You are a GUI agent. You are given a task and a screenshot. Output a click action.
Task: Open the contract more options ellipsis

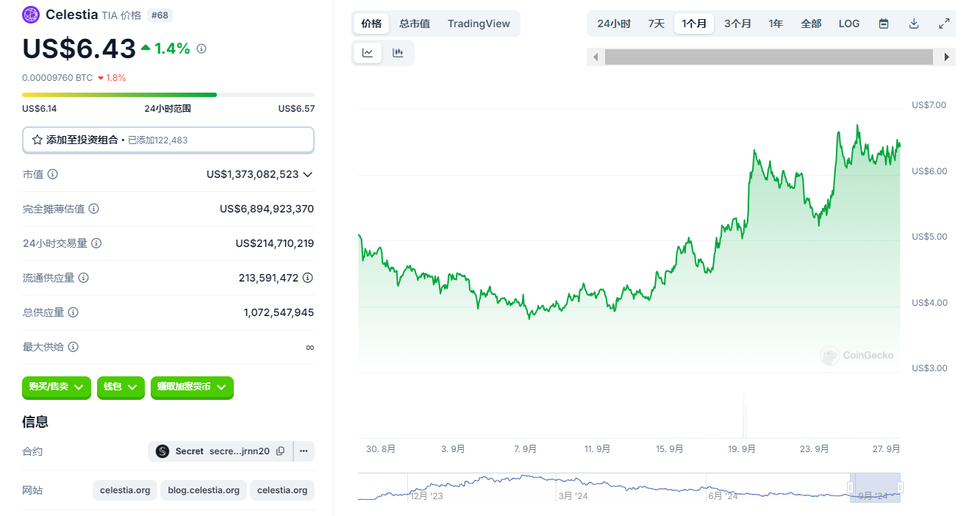pos(304,451)
